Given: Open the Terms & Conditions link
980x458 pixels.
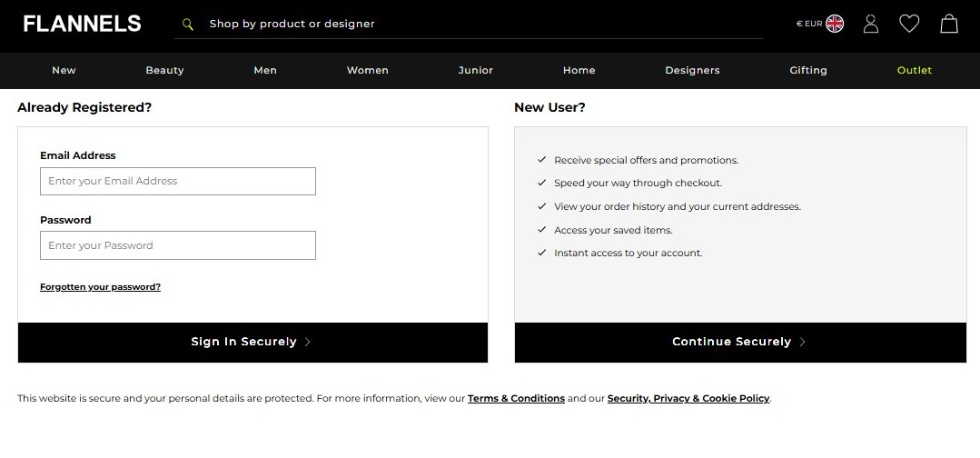Looking at the screenshot, I should click(x=516, y=399).
